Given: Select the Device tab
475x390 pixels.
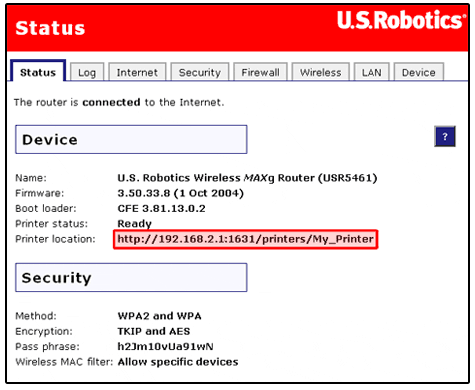Looking at the screenshot, I should [x=419, y=72].
